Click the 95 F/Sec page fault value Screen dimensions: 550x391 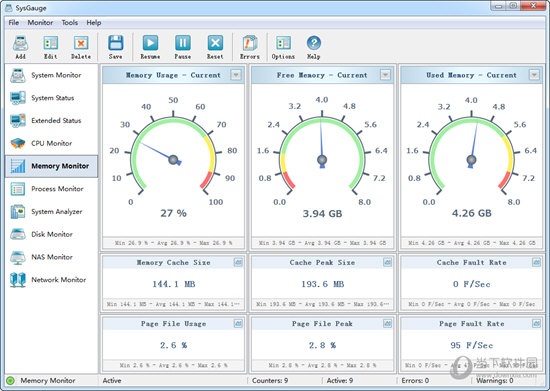click(471, 345)
